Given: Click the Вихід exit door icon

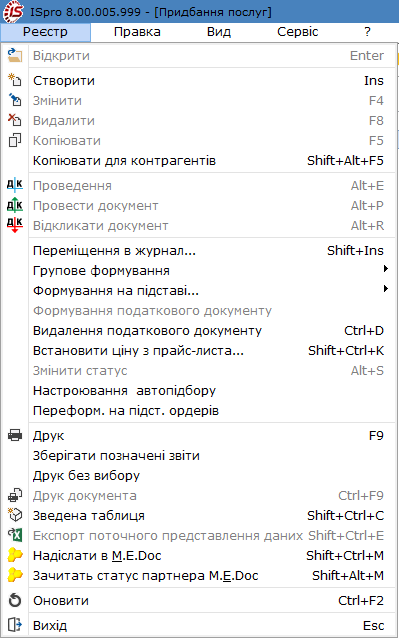Looking at the screenshot, I should point(15,625).
